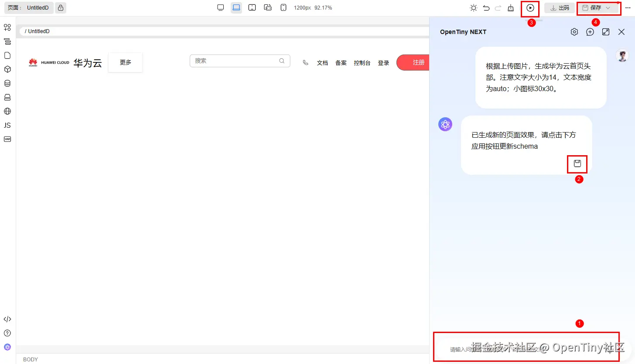Open OpenTiny NEXT settings gear
This screenshot has width=635, height=364.
point(574,32)
